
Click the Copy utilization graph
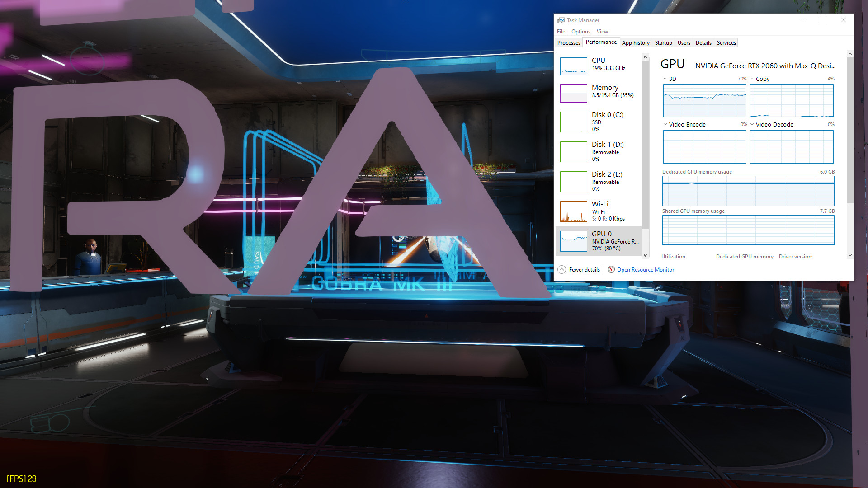pos(792,101)
